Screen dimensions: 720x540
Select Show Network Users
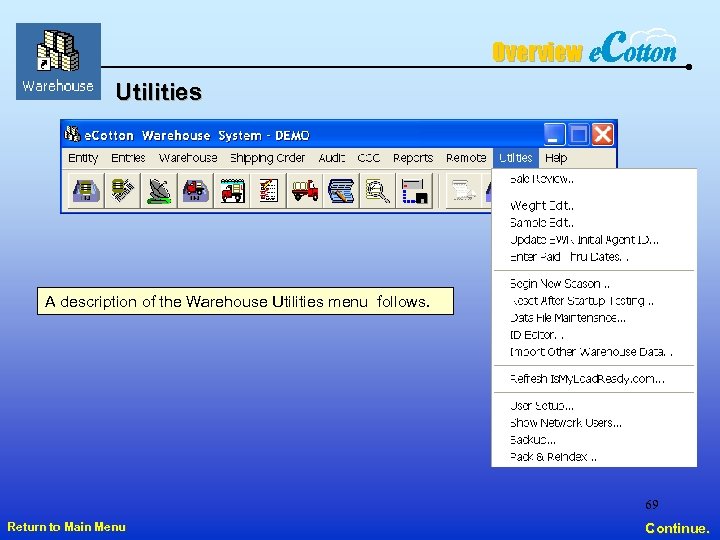pos(566,423)
